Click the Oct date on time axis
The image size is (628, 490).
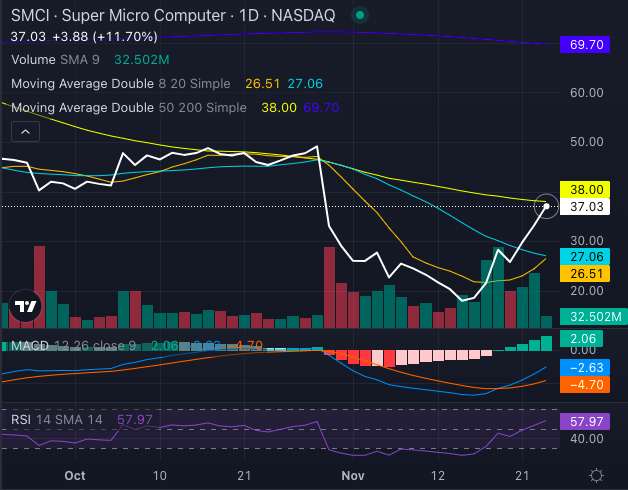coord(73,475)
